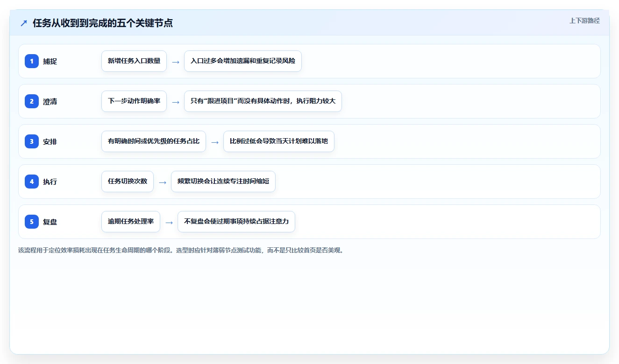Click step number badge 3
The width and height of the screenshot is (619, 364).
pyautogui.click(x=32, y=141)
